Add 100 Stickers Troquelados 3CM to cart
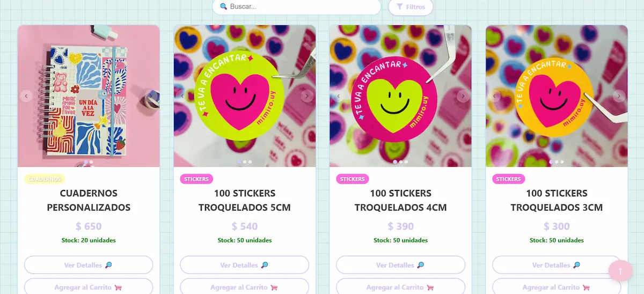The image size is (644, 294). [x=557, y=286]
